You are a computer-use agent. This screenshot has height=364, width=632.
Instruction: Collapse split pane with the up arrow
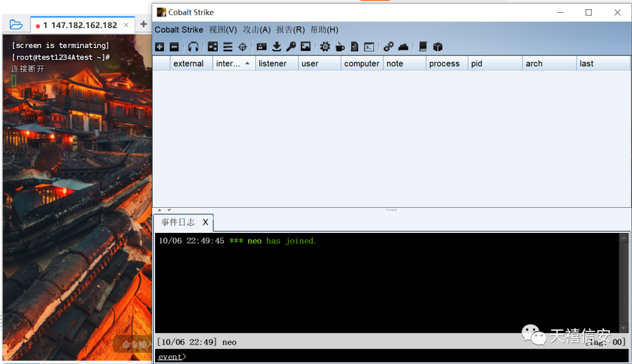coord(160,210)
